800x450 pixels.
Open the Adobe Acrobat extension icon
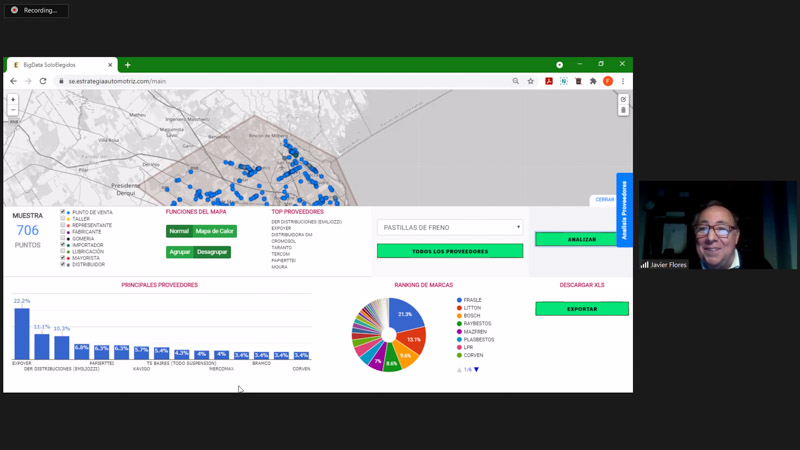549,81
